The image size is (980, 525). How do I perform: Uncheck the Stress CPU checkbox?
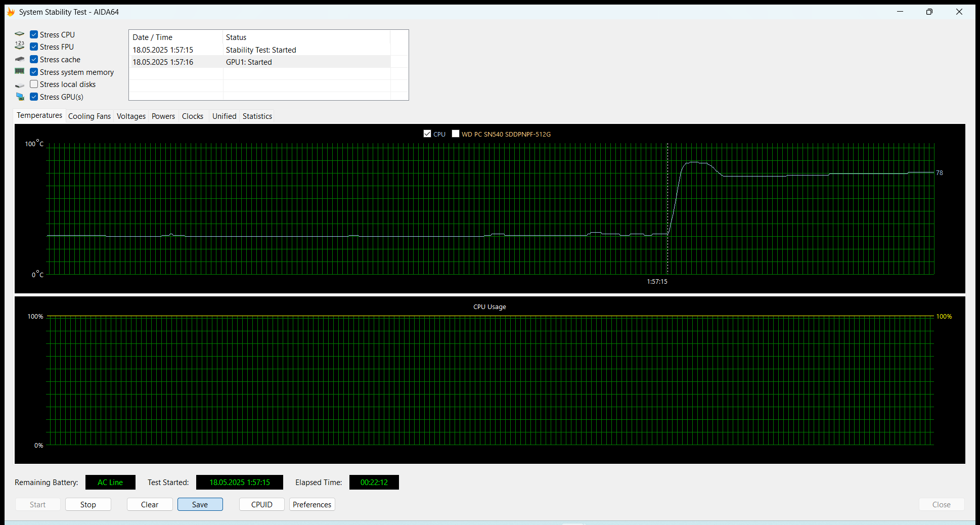click(x=34, y=34)
